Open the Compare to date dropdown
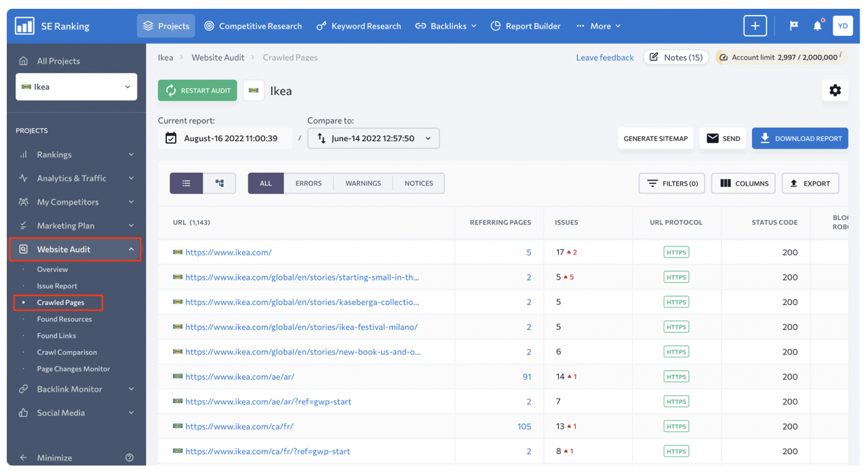The width and height of the screenshot is (868, 473). point(374,138)
